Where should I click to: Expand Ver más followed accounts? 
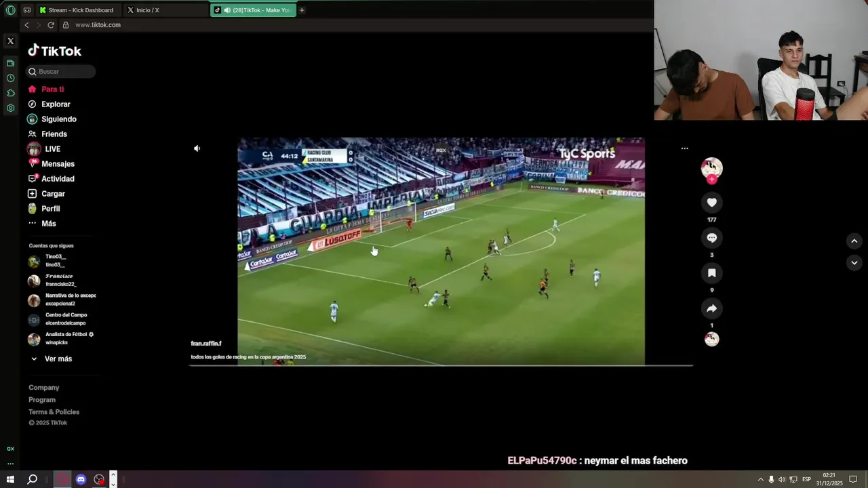[x=51, y=359]
